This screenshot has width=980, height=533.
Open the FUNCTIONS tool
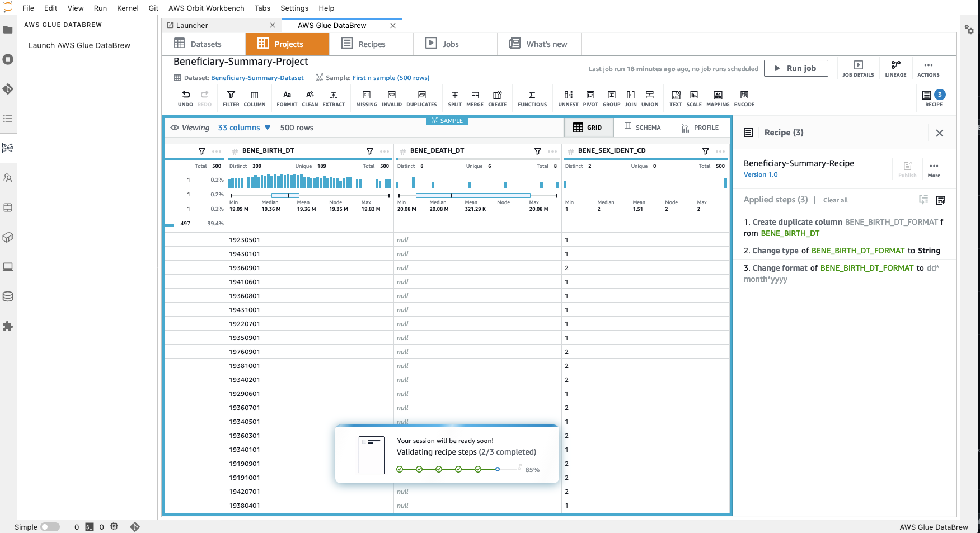532,98
